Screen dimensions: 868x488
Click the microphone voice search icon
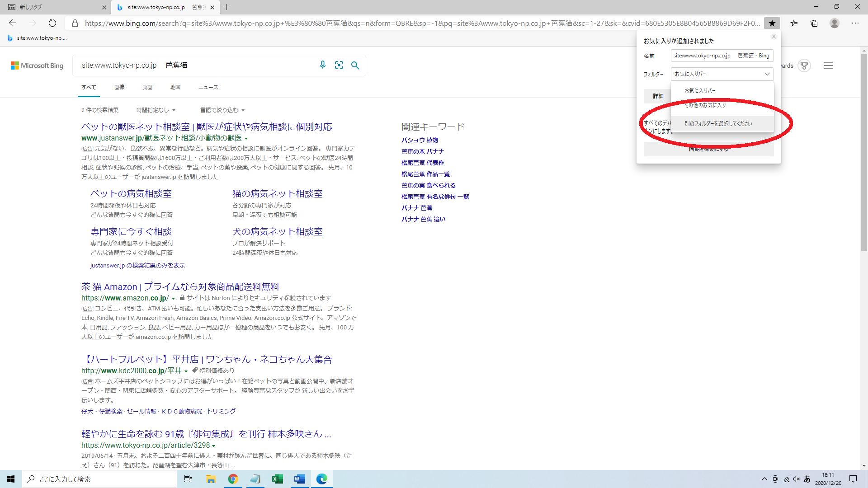[322, 65]
